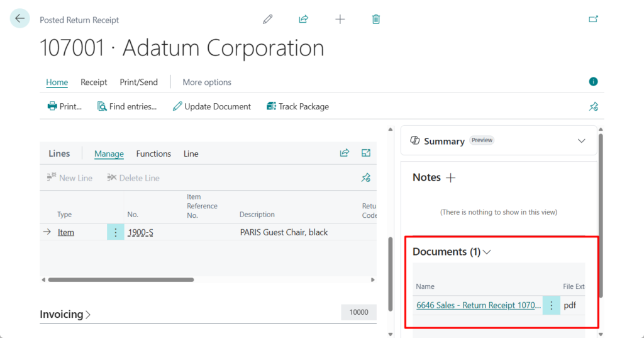Screen dimensions: 644x338
Task: Click the back arrow button
Action: 19,19
